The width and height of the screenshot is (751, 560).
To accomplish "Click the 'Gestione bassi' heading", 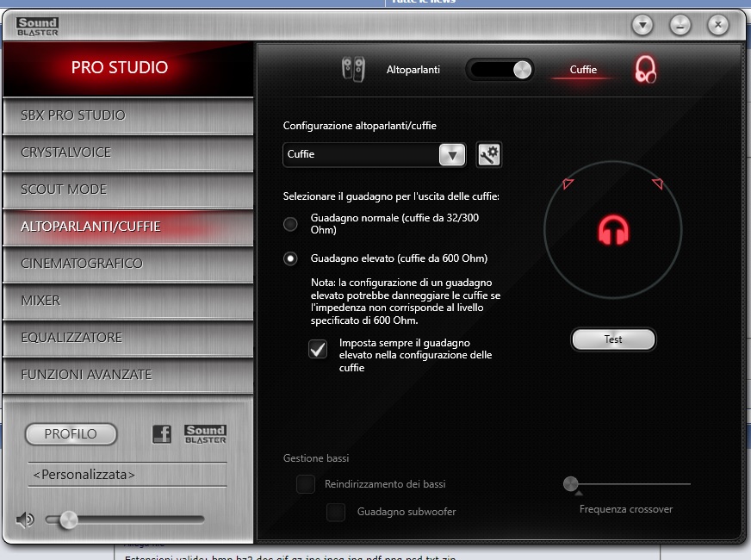I will 316,458.
